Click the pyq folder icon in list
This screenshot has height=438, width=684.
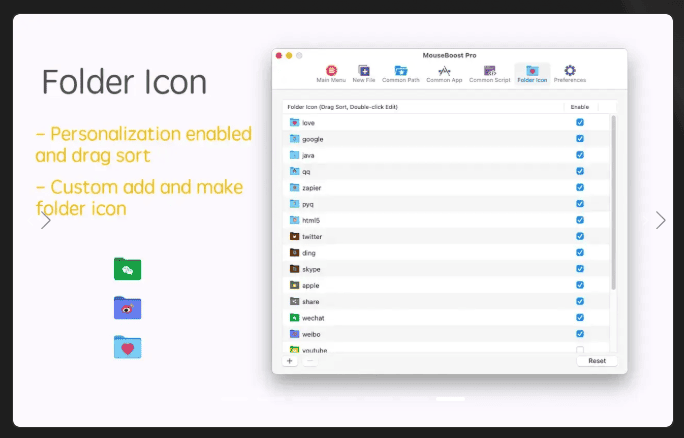pos(294,204)
